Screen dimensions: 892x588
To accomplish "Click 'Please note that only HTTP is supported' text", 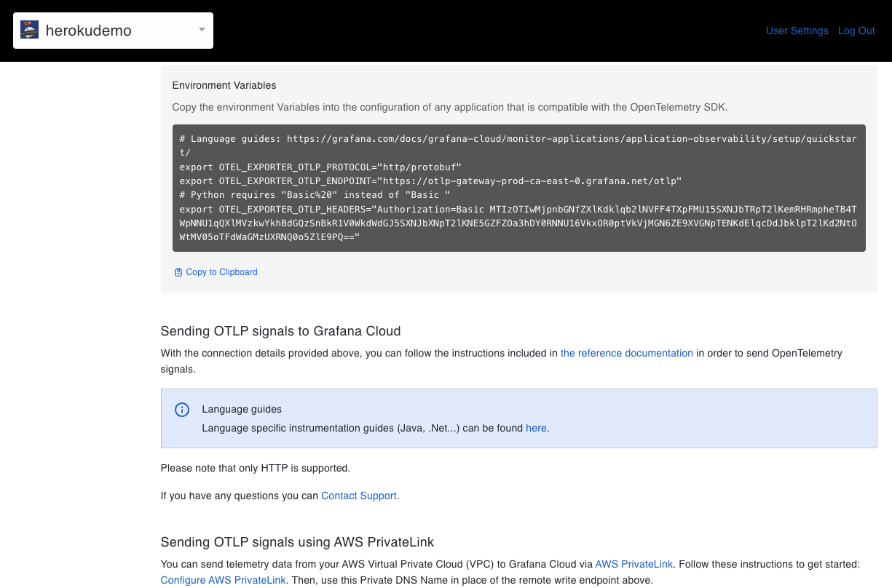I will 256,468.
